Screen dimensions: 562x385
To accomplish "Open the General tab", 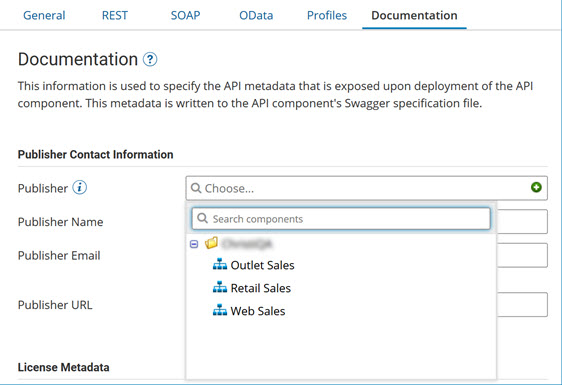I will (x=44, y=15).
